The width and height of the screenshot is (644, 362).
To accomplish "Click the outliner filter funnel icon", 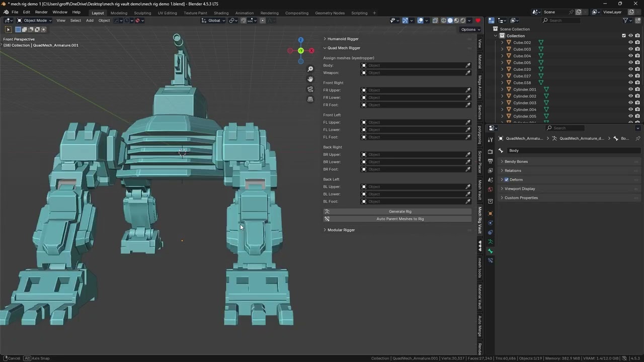I will pos(626,21).
